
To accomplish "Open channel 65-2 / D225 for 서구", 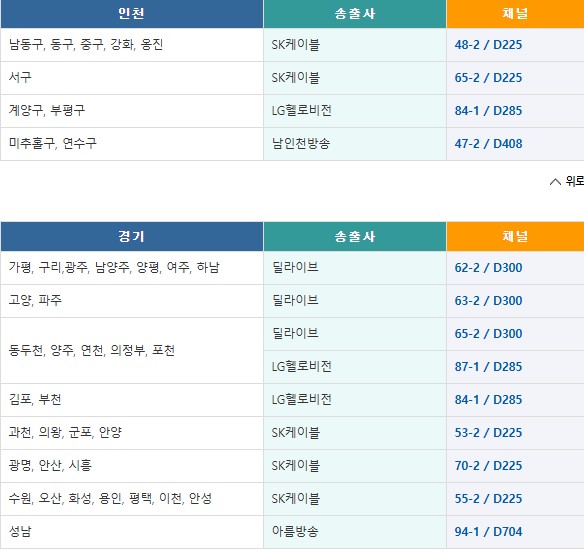I will (488, 78).
